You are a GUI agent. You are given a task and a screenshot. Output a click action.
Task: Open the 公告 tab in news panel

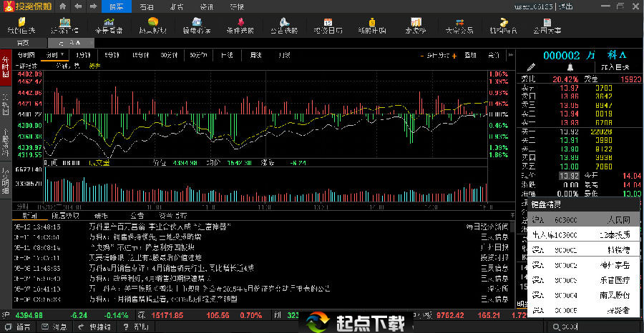coord(137,215)
